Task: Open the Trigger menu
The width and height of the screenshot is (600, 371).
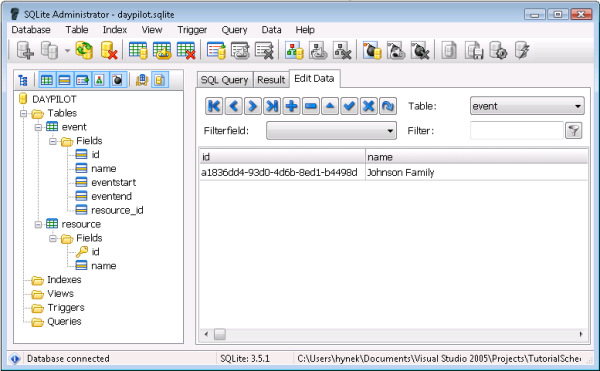Action: tap(192, 29)
